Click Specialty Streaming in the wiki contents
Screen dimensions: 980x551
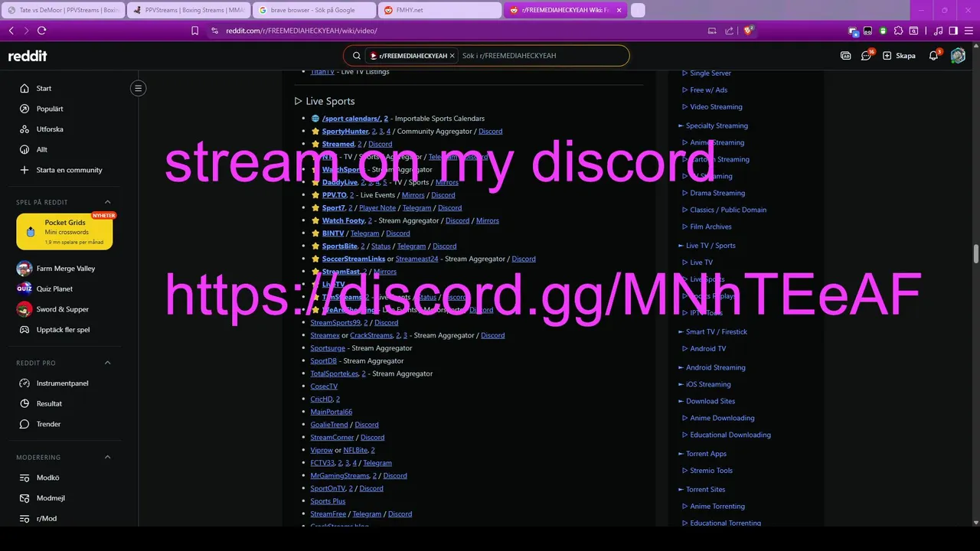coord(717,126)
